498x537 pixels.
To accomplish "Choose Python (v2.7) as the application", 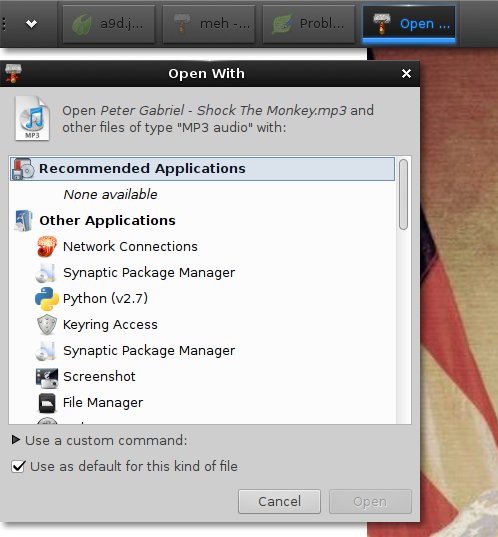I will coord(202,298).
